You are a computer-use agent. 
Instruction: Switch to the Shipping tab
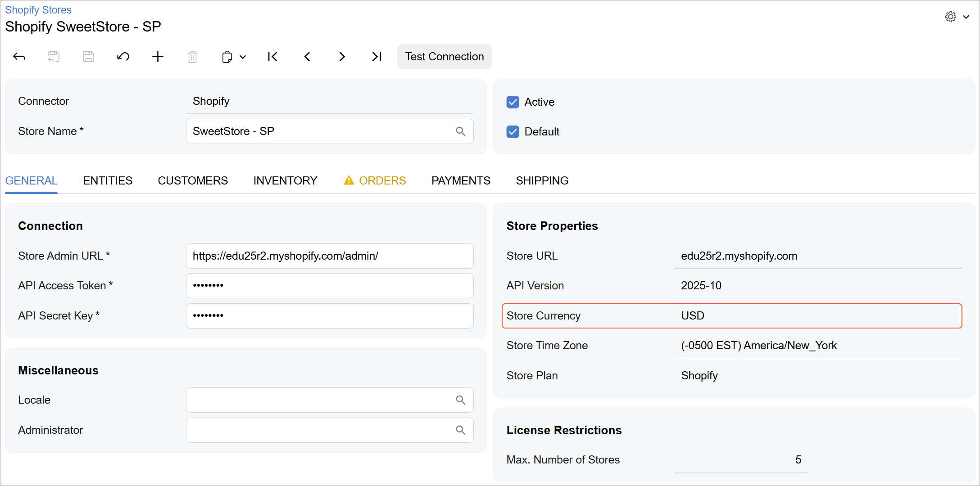click(542, 181)
